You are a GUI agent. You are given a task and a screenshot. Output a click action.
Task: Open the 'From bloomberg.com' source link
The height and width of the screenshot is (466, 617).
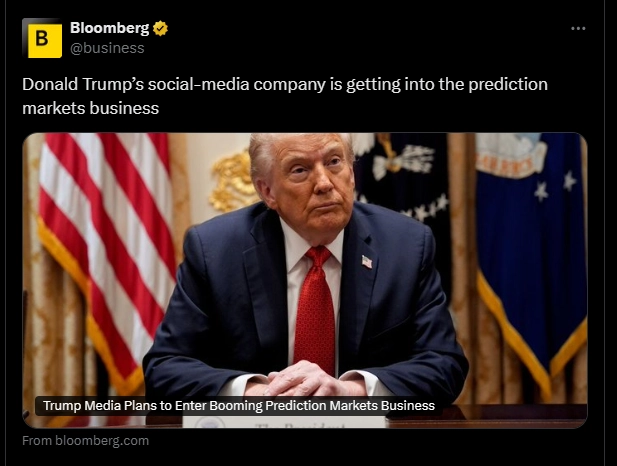coord(85,440)
